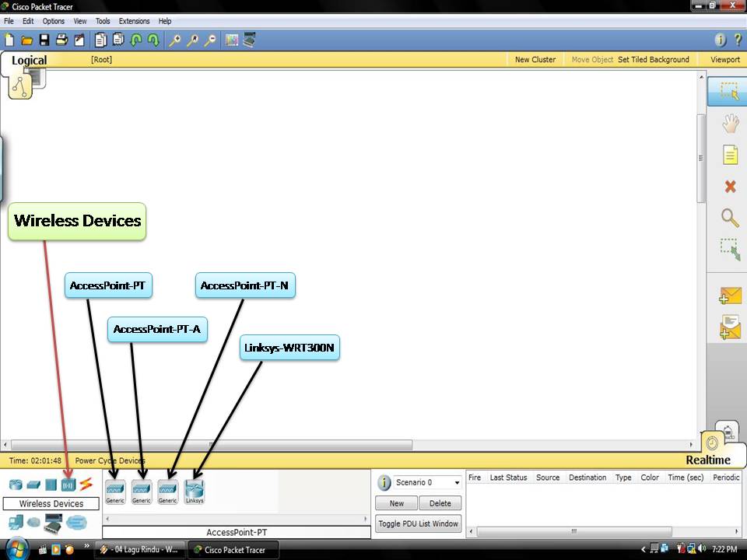Image resolution: width=747 pixels, height=560 pixels.
Task: Click New Cluster in the yellow bar
Action: point(535,60)
